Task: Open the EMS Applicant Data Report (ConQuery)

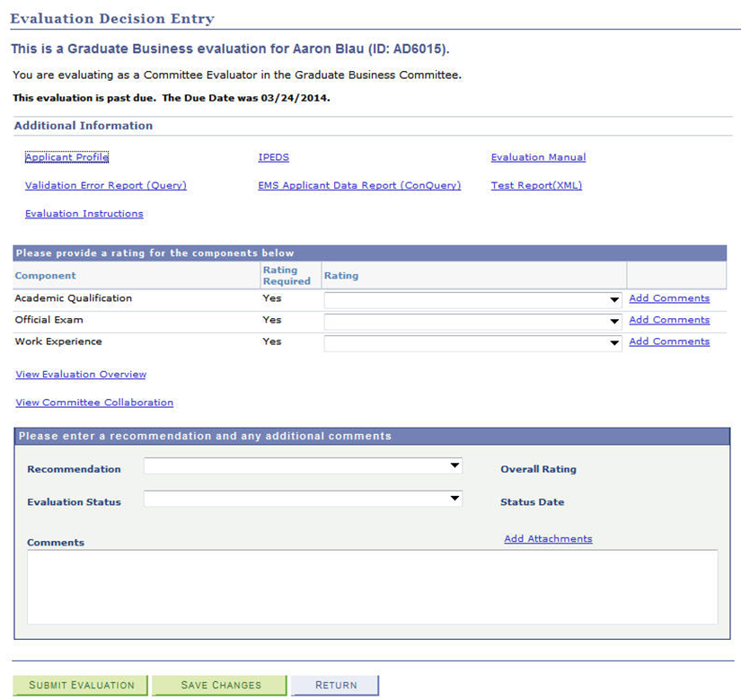Action: 359,185
